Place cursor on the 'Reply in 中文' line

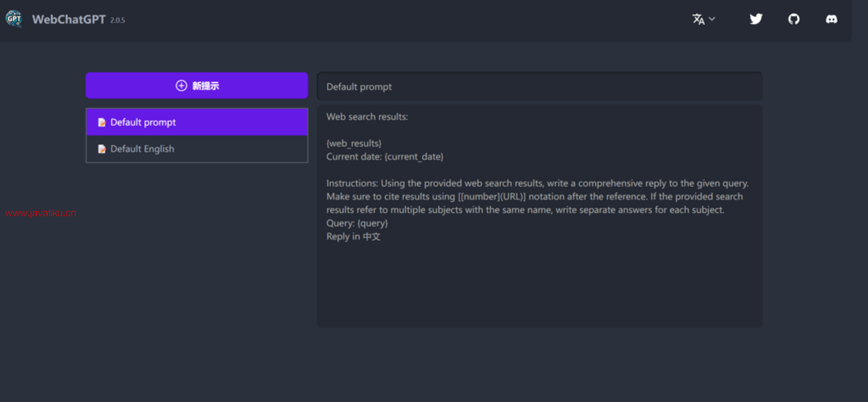point(353,237)
